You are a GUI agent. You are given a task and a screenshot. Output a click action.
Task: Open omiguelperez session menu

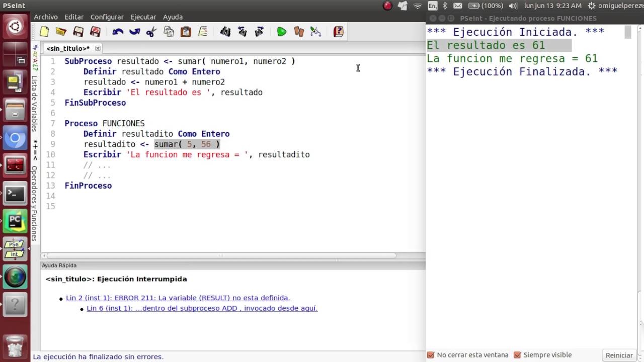point(614,6)
